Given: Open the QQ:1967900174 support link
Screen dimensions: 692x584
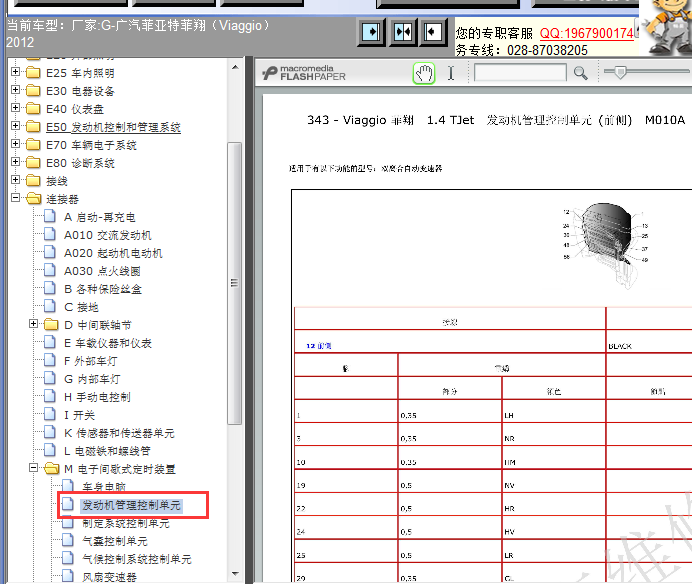Looking at the screenshot, I should (587, 34).
